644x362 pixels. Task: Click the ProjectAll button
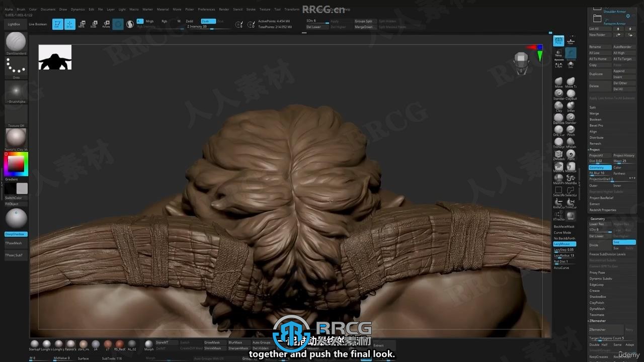600,155
